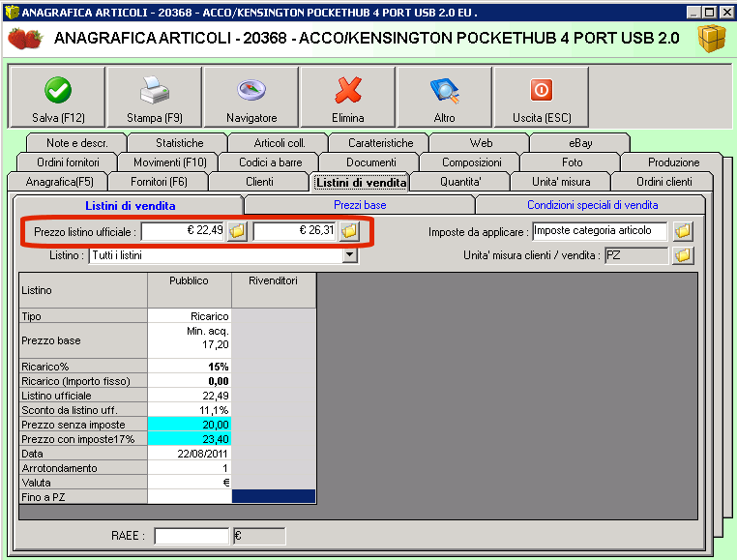Click the yellow package icon in header
737x560 pixels.
pyautogui.click(x=711, y=38)
